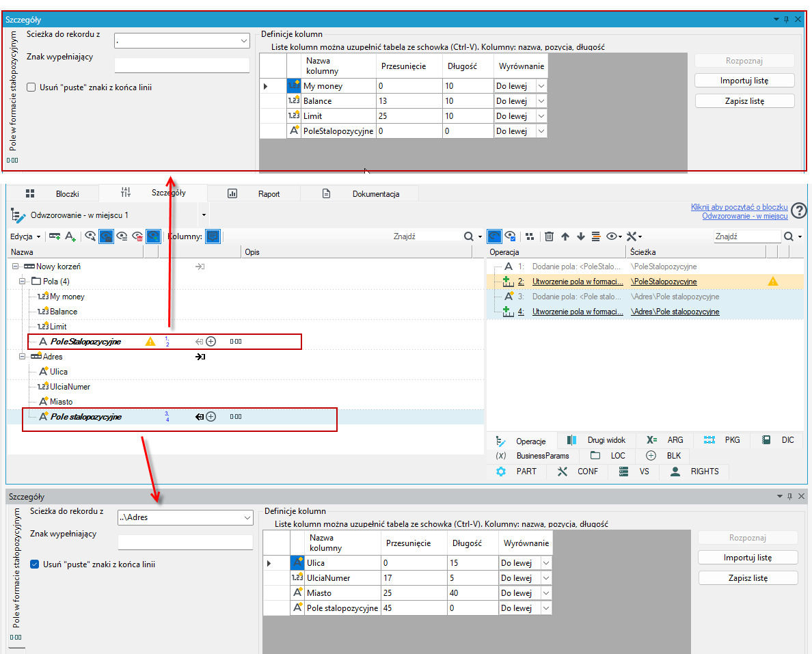Uncheck 'Usuń puste znaki' in the lower panel

pos(35,564)
